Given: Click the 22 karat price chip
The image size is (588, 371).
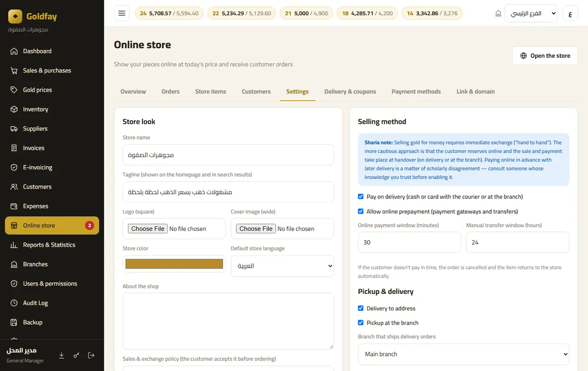Looking at the screenshot, I should click(x=242, y=13).
